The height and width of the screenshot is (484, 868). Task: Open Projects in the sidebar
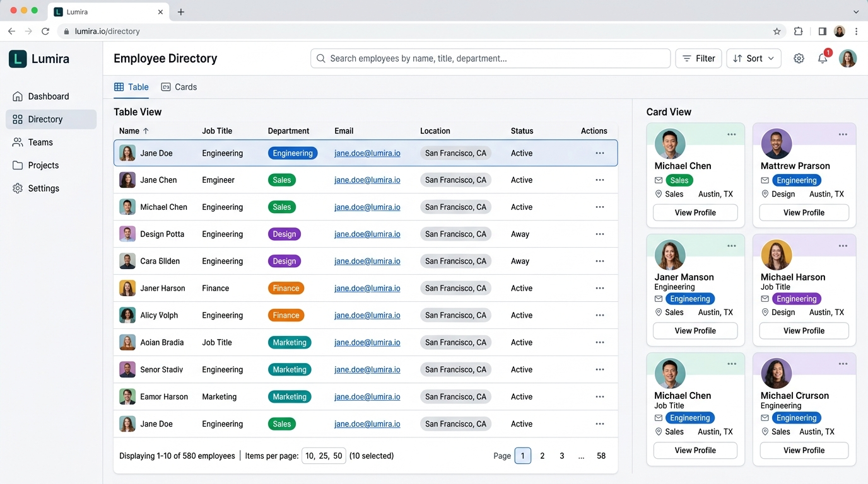pos(51,165)
